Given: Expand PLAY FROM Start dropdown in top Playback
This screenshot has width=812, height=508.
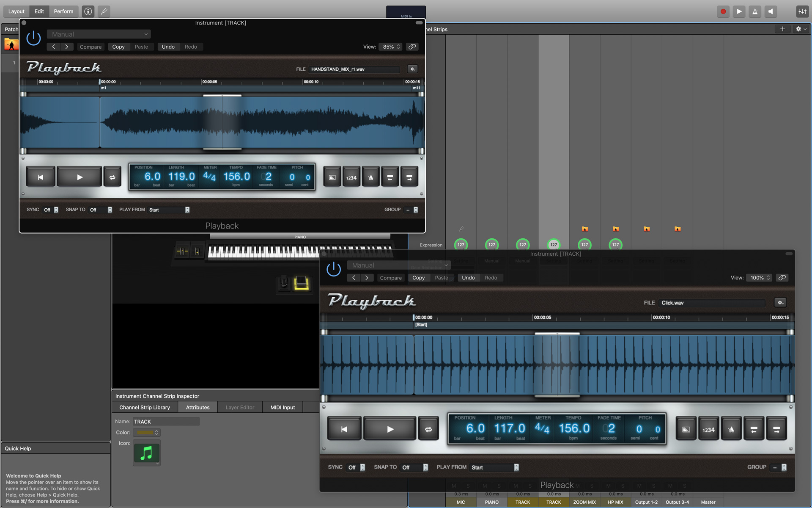Looking at the screenshot, I should (187, 210).
